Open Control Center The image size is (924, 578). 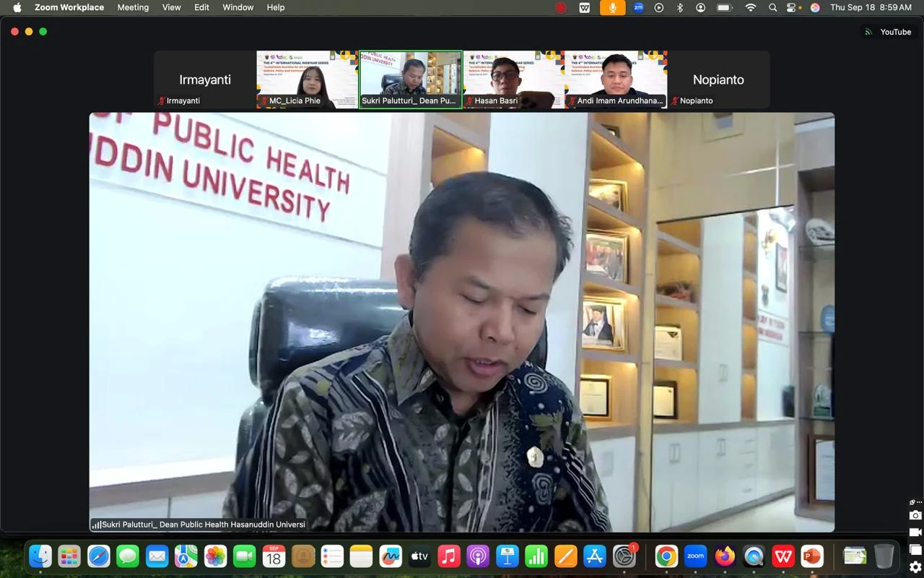[793, 7]
